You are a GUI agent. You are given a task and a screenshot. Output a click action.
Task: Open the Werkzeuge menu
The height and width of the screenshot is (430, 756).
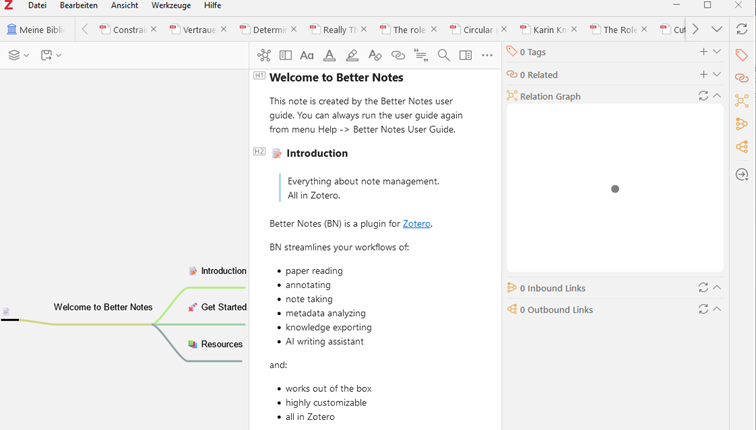(171, 5)
